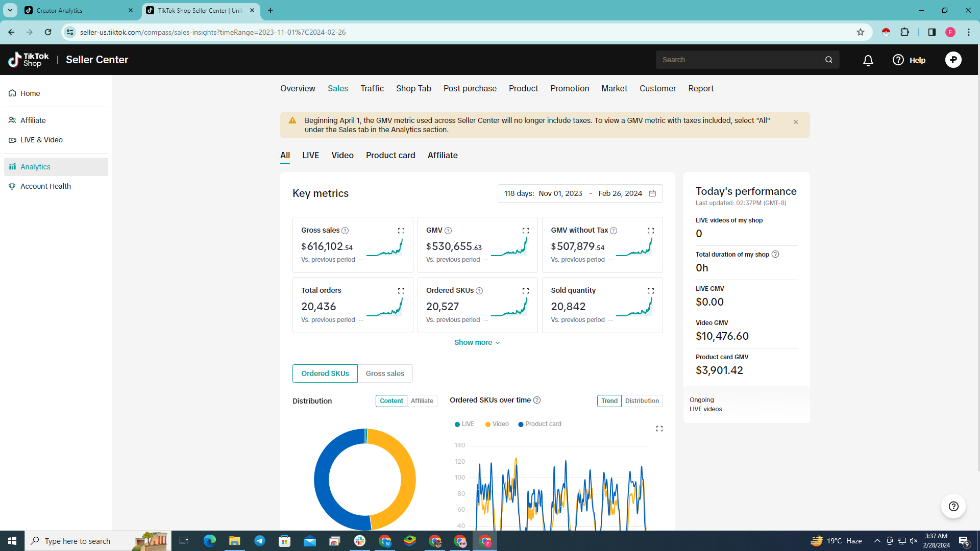Screen dimensions: 980x551
Task: Open the date range calendar icon
Action: click(652, 193)
